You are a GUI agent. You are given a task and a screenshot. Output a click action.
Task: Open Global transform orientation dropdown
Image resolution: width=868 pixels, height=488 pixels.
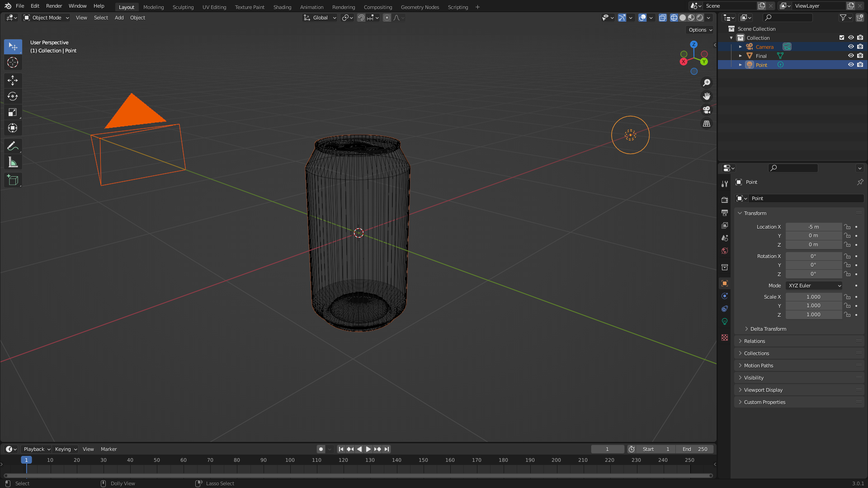click(x=320, y=18)
